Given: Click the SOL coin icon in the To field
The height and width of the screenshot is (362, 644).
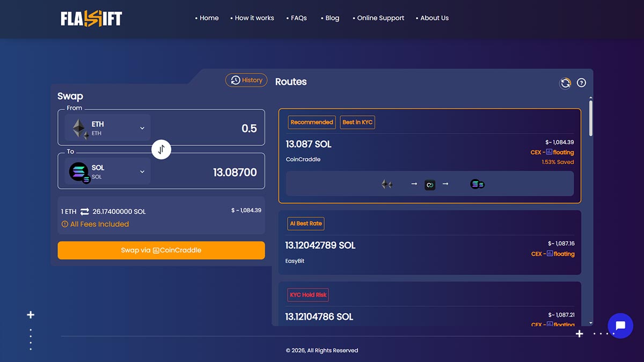Looking at the screenshot, I should click(x=79, y=171).
